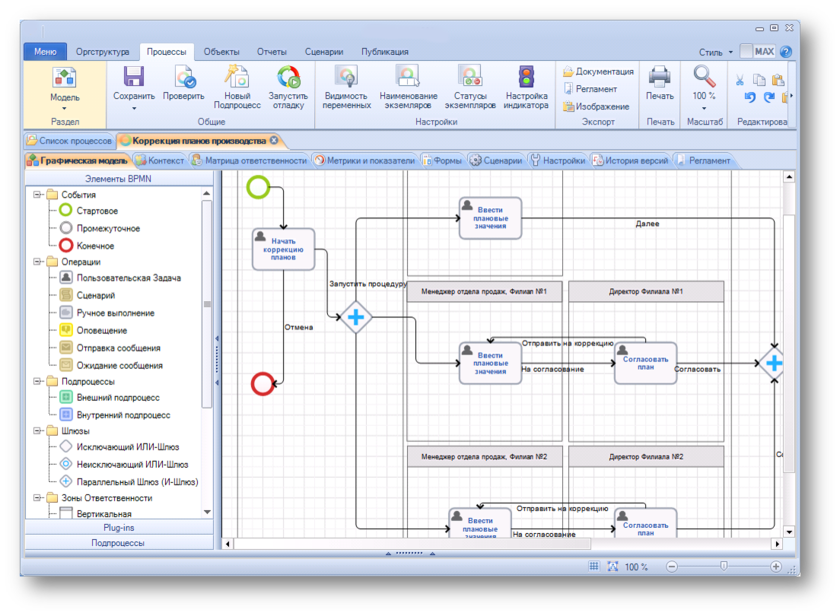Expand the Модель section dropdown

pyautogui.click(x=65, y=108)
